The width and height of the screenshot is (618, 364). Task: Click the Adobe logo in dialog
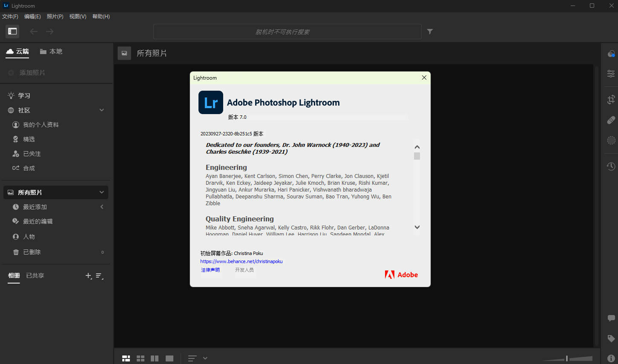click(401, 275)
